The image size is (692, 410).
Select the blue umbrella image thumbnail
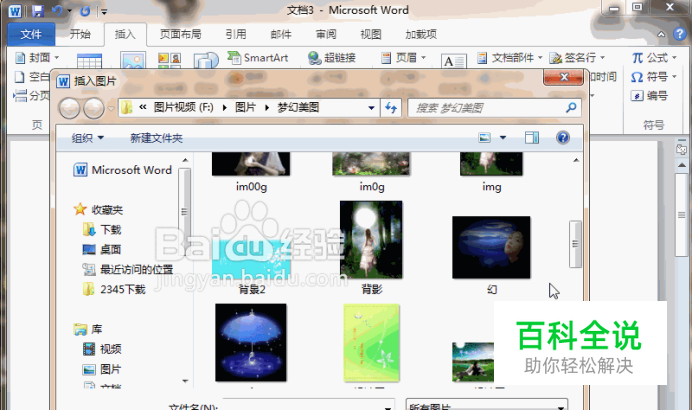[251, 342]
